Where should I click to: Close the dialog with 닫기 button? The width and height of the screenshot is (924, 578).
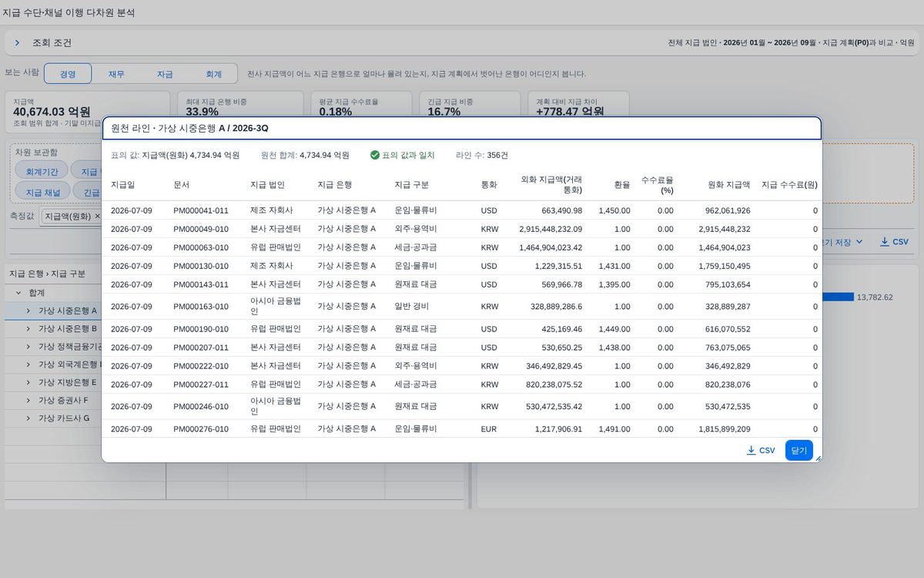[798, 450]
